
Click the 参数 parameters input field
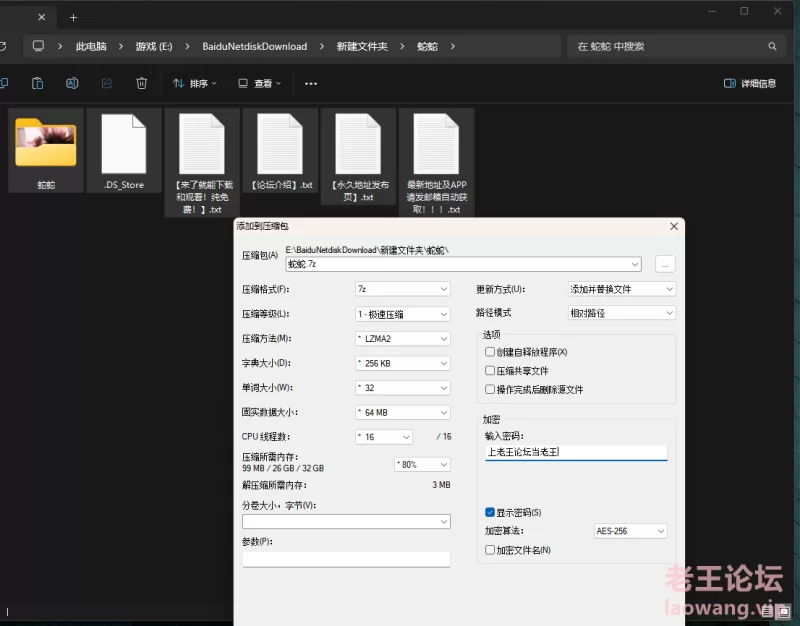(346, 559)
